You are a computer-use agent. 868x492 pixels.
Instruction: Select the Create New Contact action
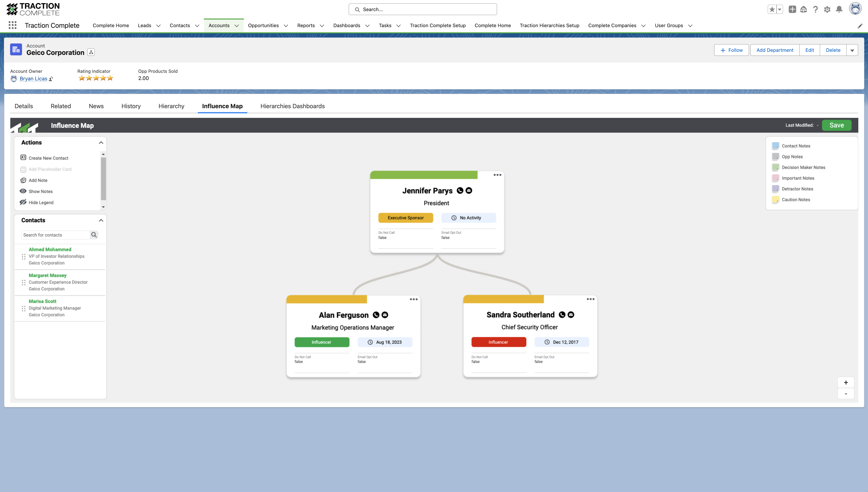(48, 158)
